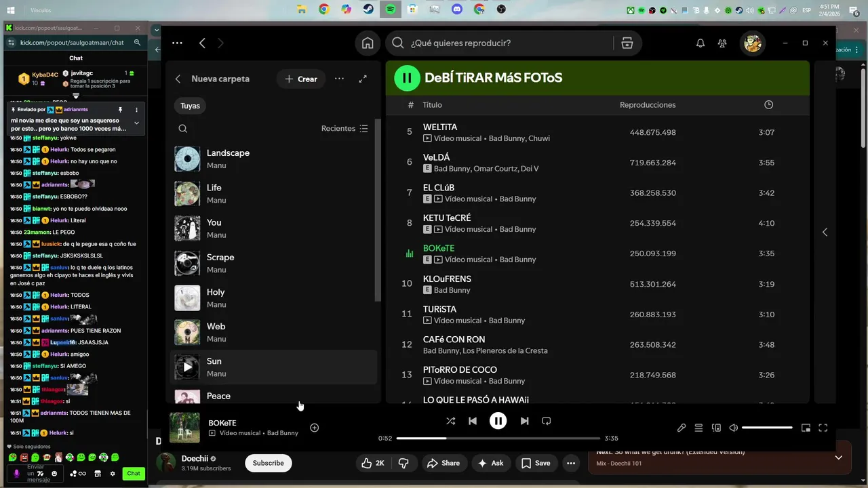Click the purple microphone in Kick chat
Screen dimensions: 868x488
(x=17, y=474)
